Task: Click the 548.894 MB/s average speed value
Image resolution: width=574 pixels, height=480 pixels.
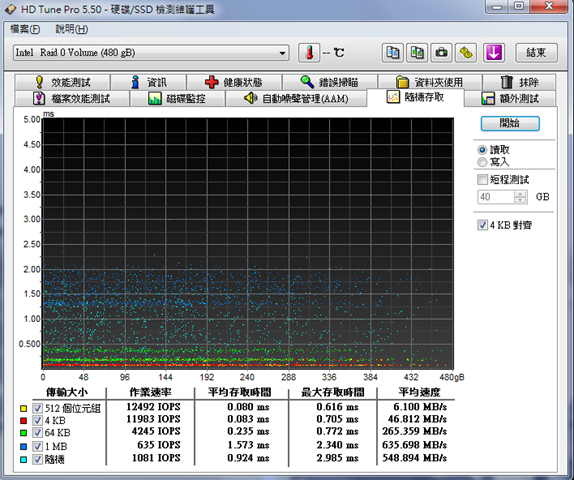Action: pos(414,458)
